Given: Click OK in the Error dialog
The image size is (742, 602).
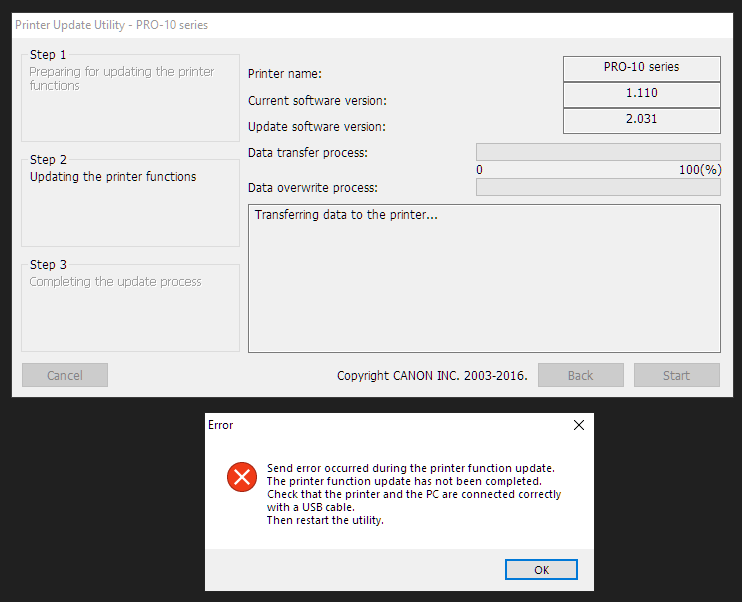Looking at the screenshot, I should click(541, 569).
